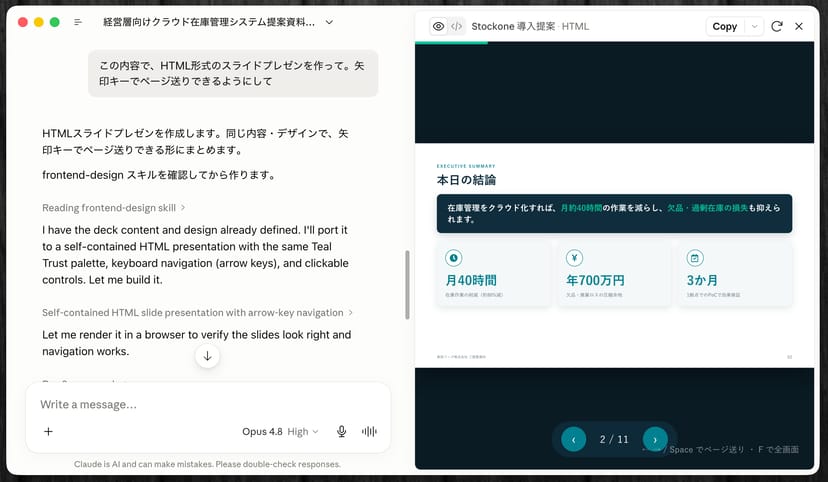Screen dimensions: 828x482
Task: Click the clock icon on 月40時間 card
Action: (x=454, y=258)
